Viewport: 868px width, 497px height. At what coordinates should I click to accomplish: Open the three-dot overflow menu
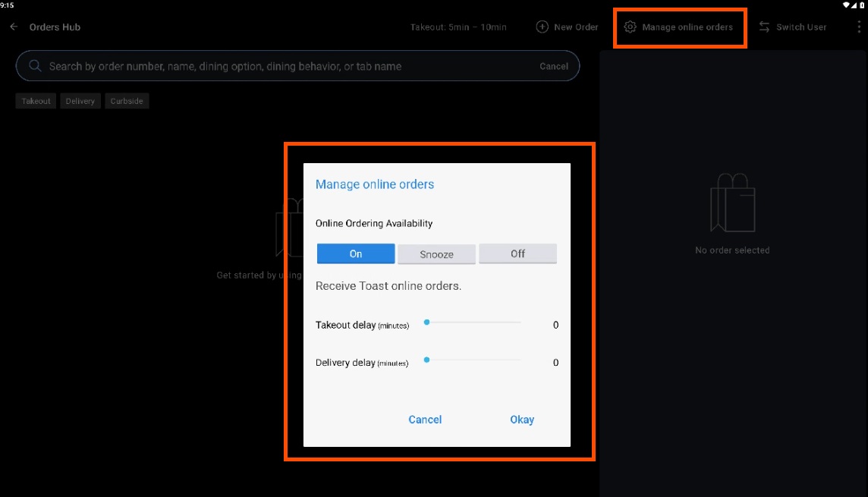pos(858,27)
